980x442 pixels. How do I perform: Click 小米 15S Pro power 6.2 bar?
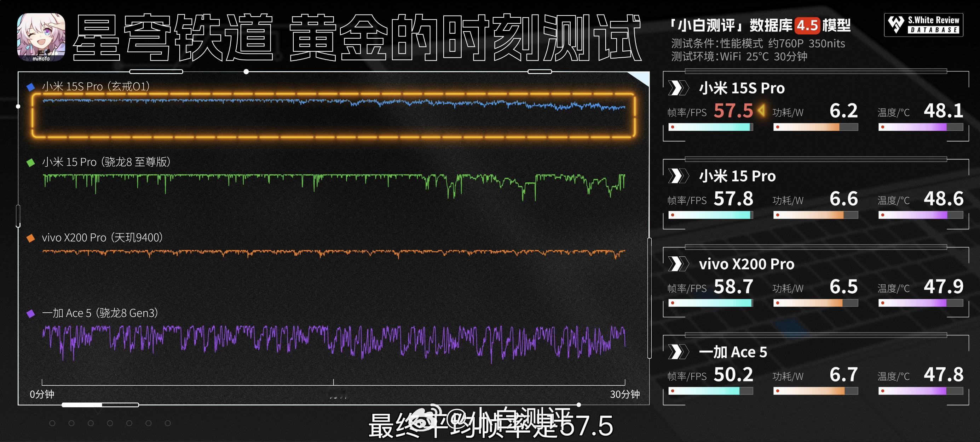(815, 127)
